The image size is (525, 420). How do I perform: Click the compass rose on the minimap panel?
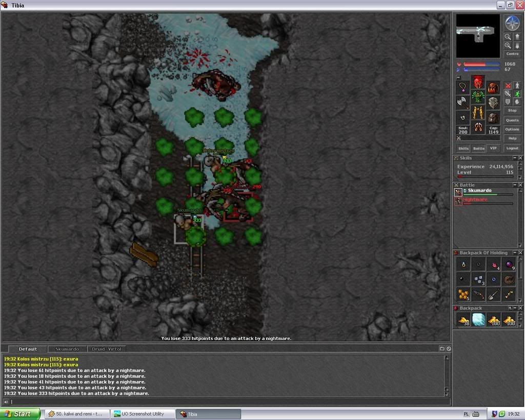(x=512, y=24)
